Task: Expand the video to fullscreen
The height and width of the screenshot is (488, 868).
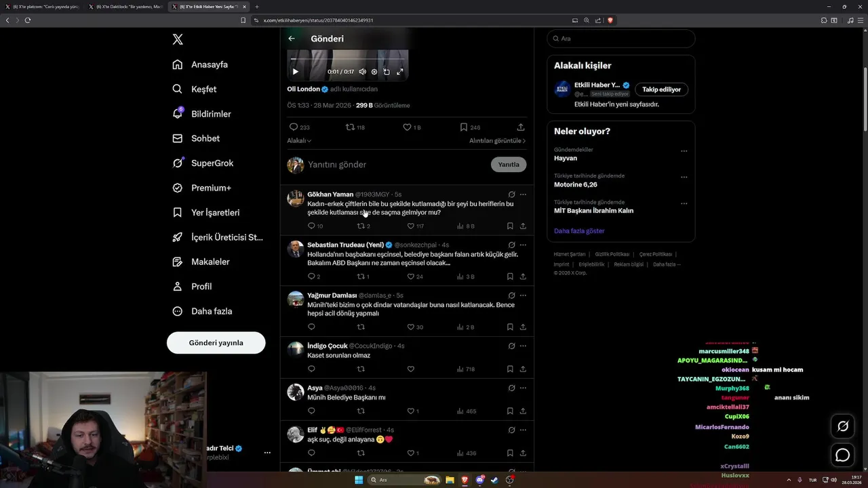Action: point(399,71)
